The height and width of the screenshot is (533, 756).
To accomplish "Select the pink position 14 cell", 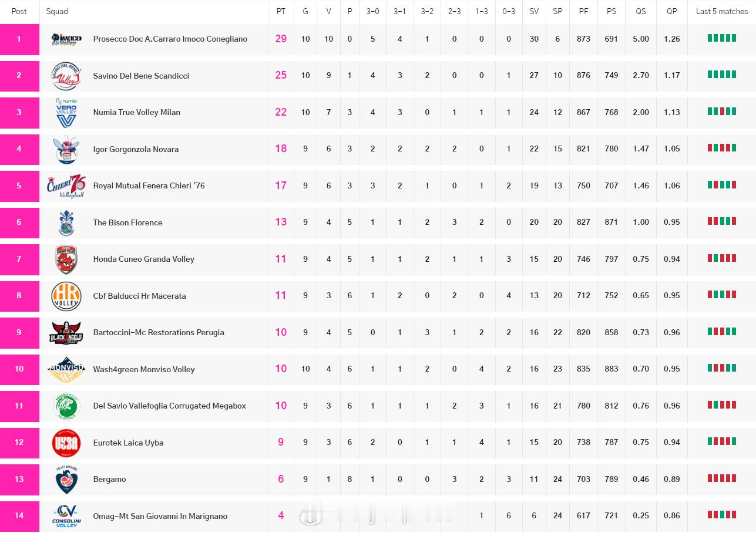I will [x=19, y=516].
